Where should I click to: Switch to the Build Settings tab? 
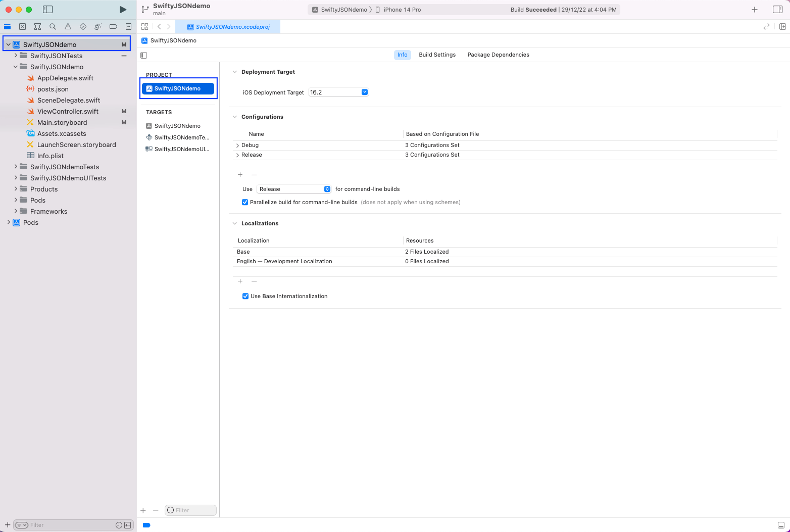click(x=437, y=55)
